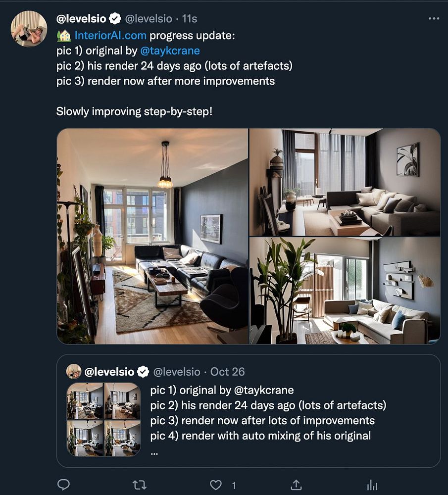
Task: Open the quoted tweet from Oct 26
Action: pos(249,411)
